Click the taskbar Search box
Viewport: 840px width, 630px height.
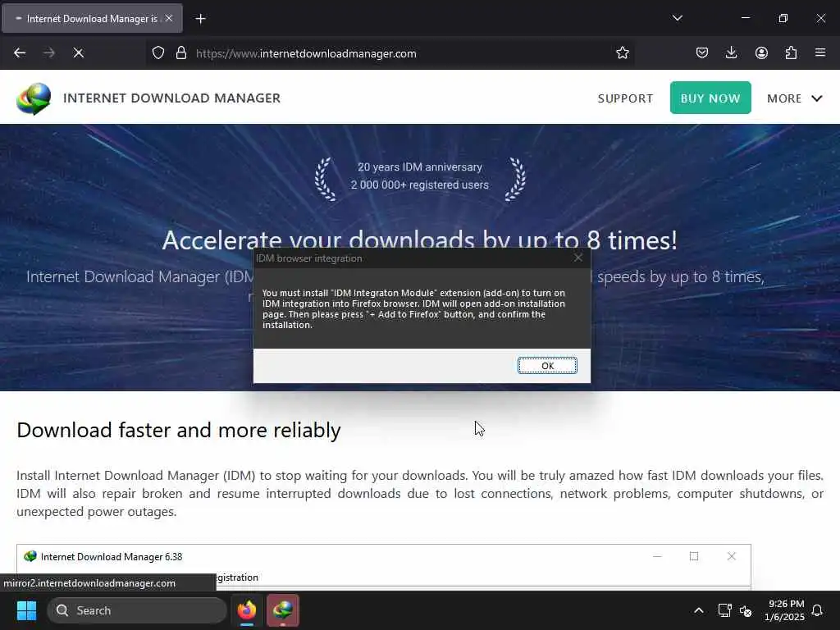[x=137, y=610]
